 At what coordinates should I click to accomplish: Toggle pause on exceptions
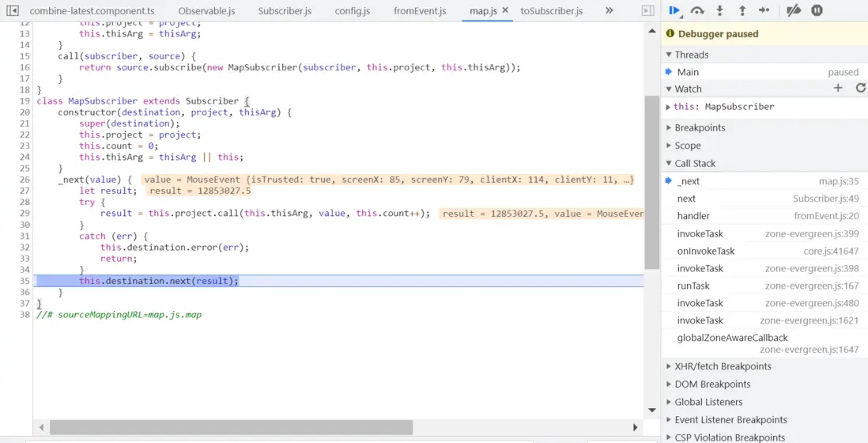pyautogui.click(x=817, y=10)
